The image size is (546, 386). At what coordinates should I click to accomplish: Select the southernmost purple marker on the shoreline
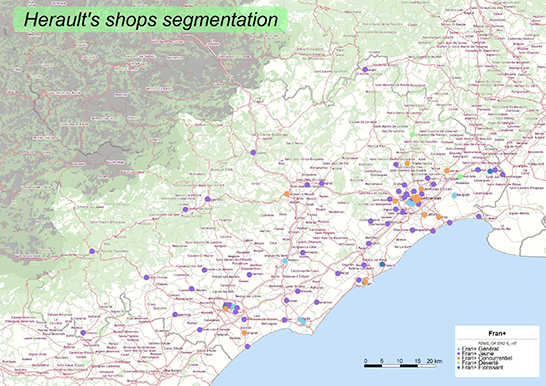(247, 346)
